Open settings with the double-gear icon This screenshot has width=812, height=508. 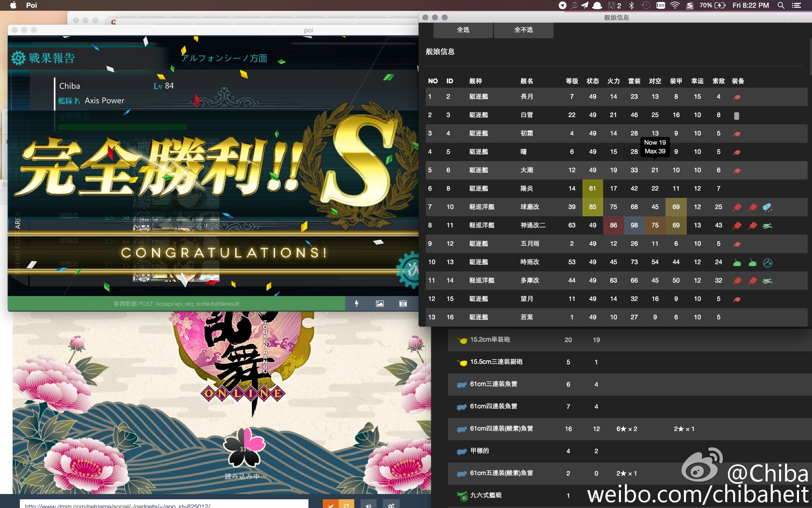click(391, 505)
